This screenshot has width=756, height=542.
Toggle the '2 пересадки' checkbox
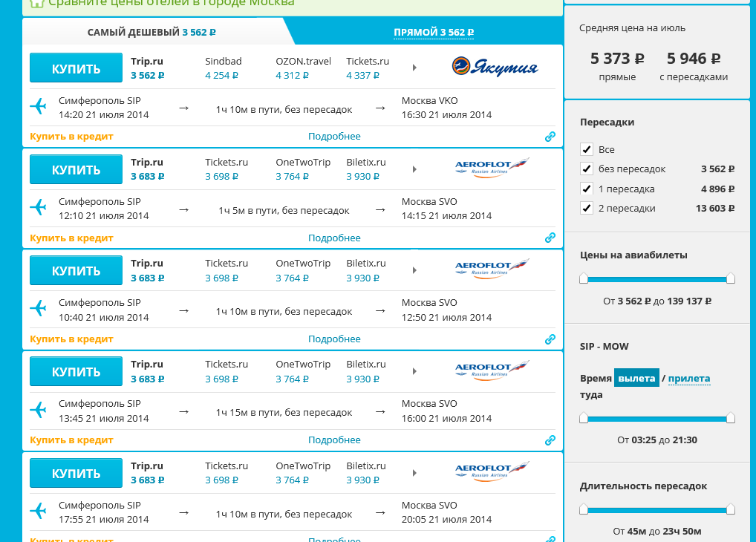pyautogui.click(x=587, y=208)
